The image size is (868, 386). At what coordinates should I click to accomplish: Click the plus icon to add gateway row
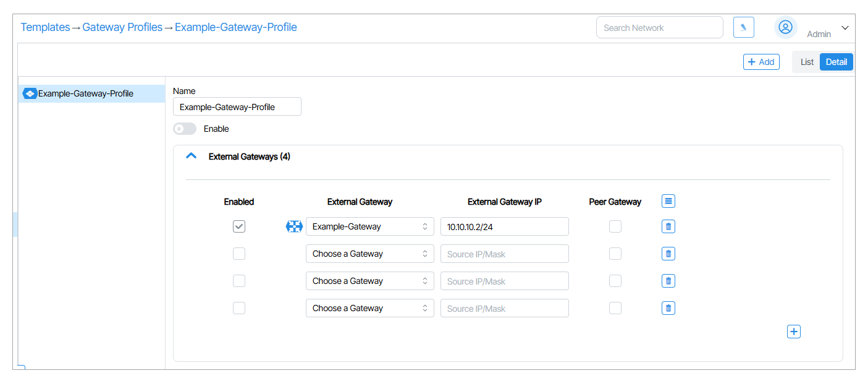point(794,332)
